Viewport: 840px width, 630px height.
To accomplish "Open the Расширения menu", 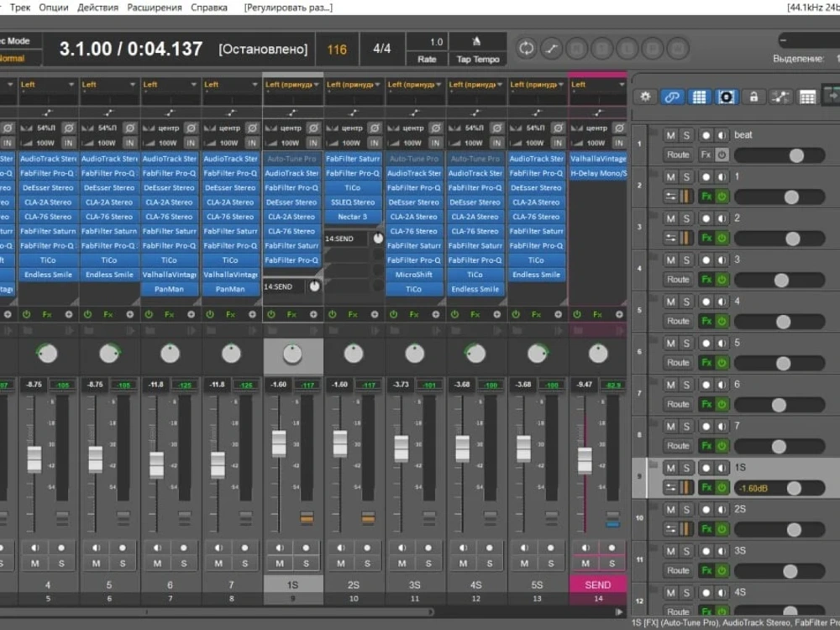I will pos(155,8).
